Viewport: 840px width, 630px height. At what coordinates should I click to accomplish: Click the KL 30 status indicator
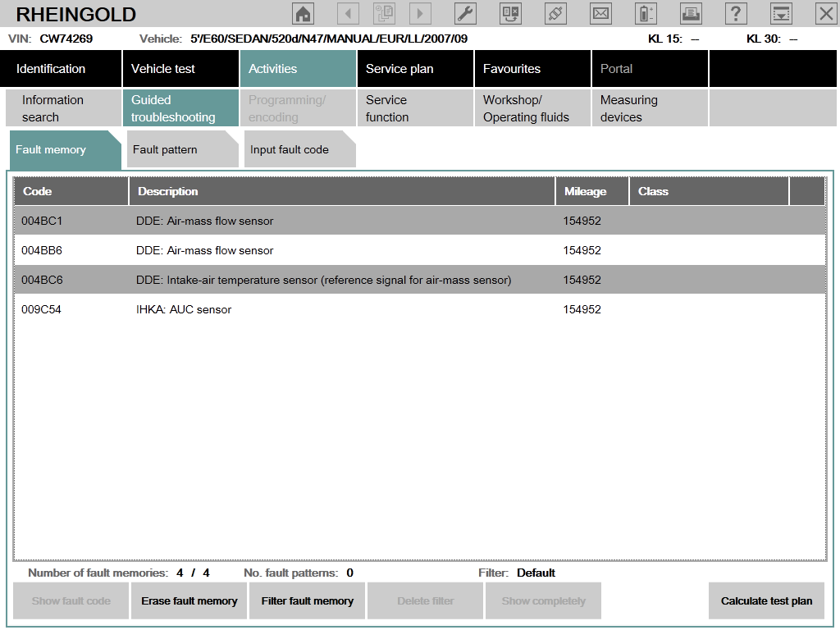coord(772,39)
